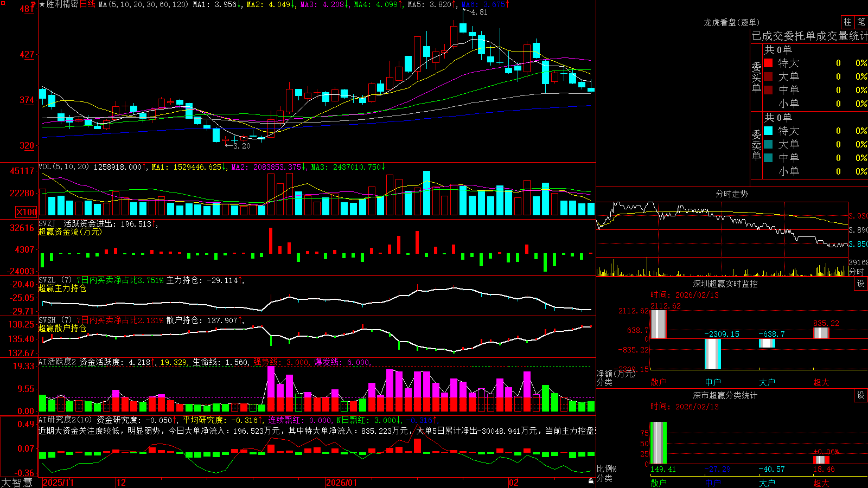Click the SVZL 主力持仓 indicator title

coord(141,280)
